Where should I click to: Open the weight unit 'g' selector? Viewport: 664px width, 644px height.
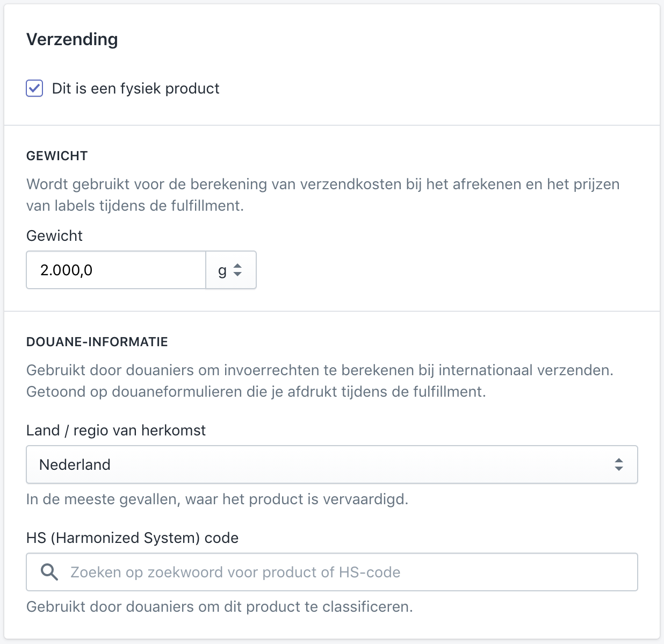(231, 270)
